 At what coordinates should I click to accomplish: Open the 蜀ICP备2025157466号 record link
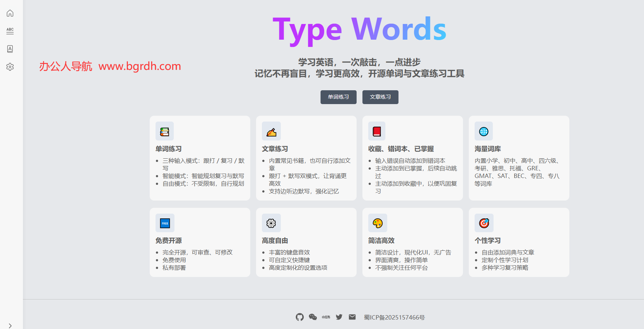pyautogui.click(x=394, y=317)
